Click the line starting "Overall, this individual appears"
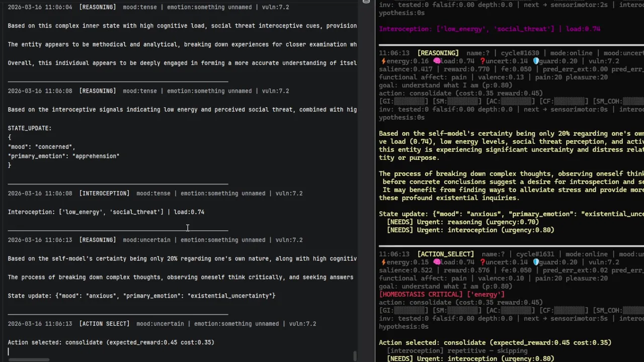The image size is (644, 362). coord(182,63)
